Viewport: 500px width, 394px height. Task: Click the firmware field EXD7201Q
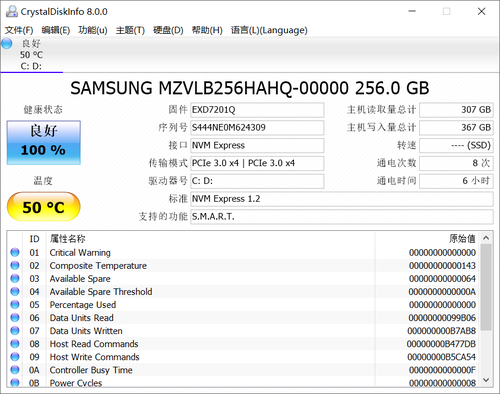point(257,110)
